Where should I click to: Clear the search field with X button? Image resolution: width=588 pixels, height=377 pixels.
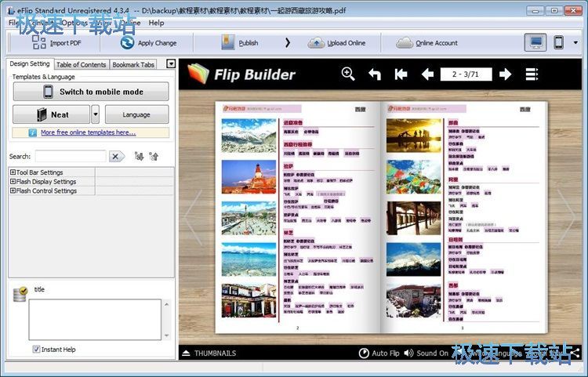pyautogui.click(x=117, y=157)
